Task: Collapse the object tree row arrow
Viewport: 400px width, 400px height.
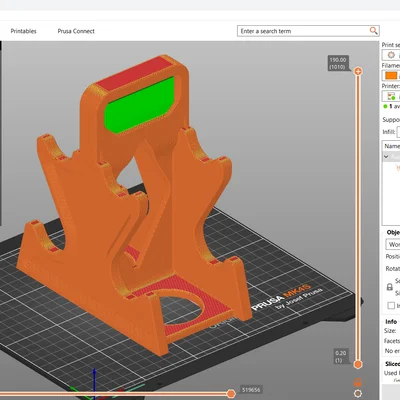Action: pos(386,156)
